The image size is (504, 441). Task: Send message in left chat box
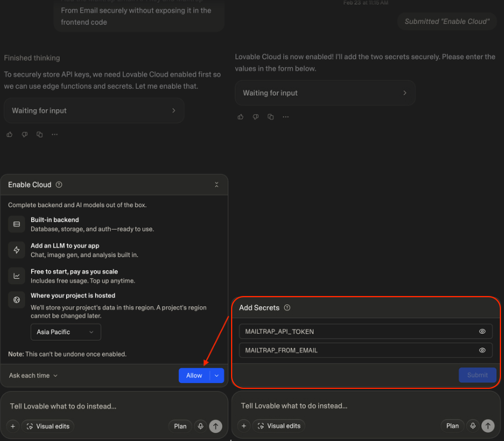[x=215, y=426]
